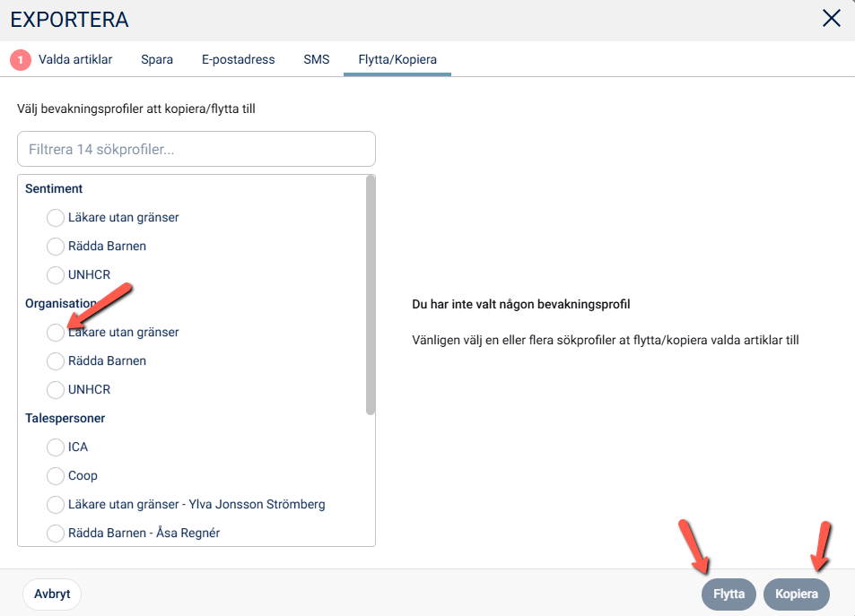Click the Organisation group heading
The image size is (855, 616).
[62, 304]
